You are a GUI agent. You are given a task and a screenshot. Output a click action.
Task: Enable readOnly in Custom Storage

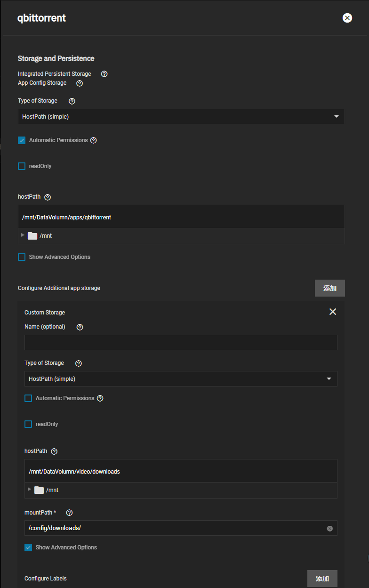(x=28, y=424)
